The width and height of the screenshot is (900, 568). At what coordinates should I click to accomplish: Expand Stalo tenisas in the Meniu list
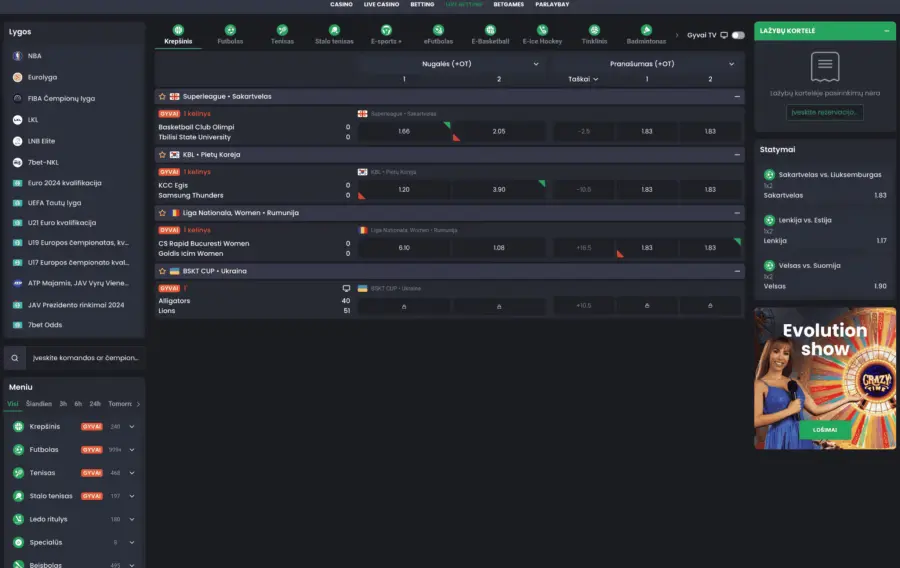(131, 496)
